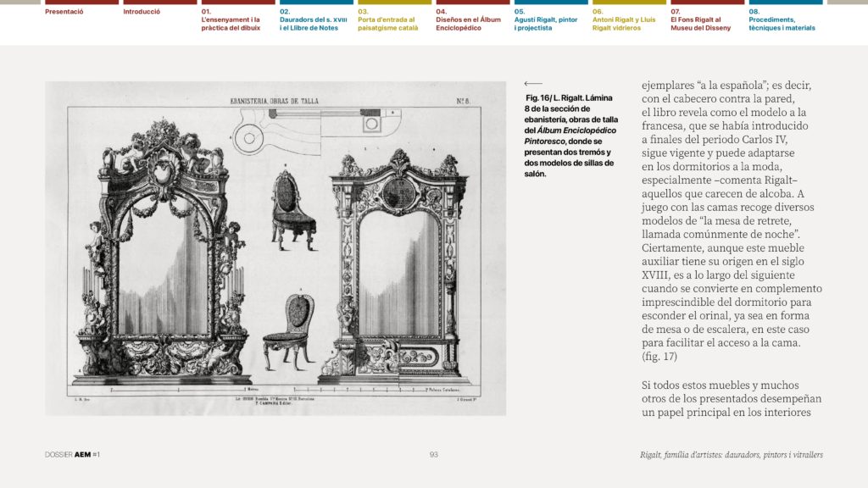Jump to chapter 03 Porta d'entrada al paisatgisme
This screenshot has height=488, width=868.
[387, 19]
